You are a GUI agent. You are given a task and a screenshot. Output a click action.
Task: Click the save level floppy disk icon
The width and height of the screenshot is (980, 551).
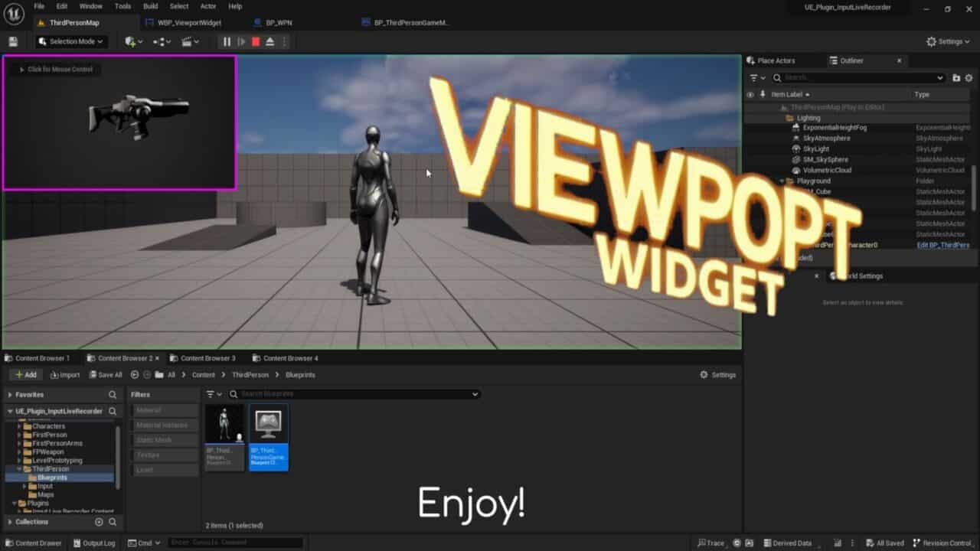pos(13,42)
